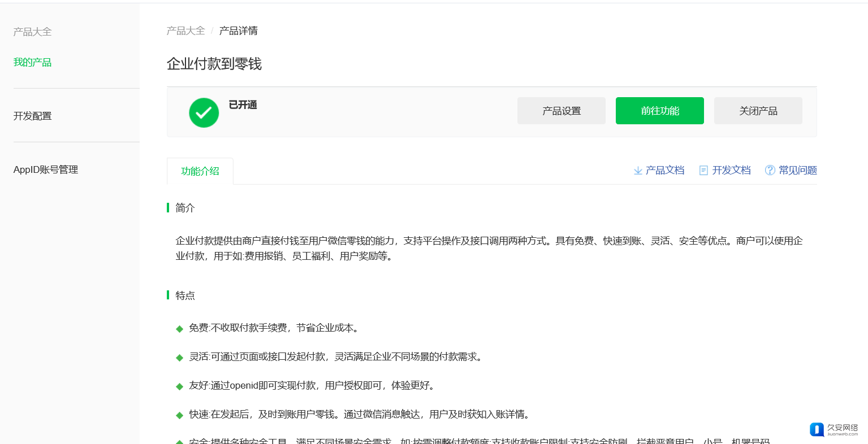Switch to the 功能介绍 tab
Screen dimensions: 868x444
click(200, 171)
